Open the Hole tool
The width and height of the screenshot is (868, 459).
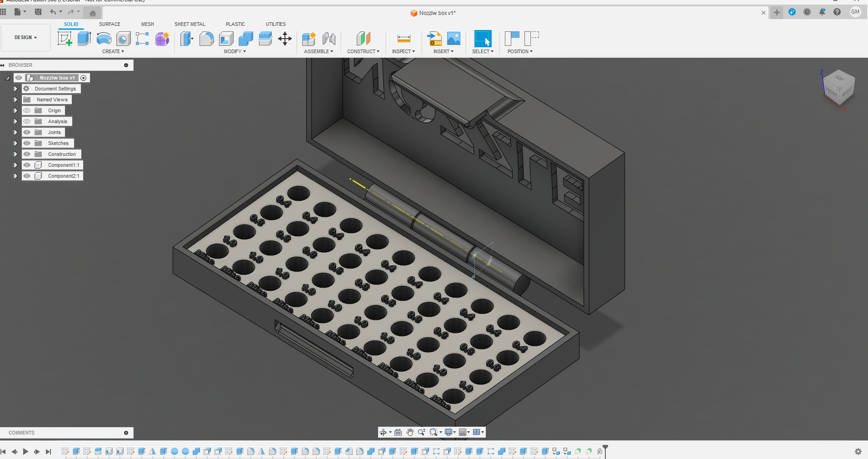click(124, 38)
